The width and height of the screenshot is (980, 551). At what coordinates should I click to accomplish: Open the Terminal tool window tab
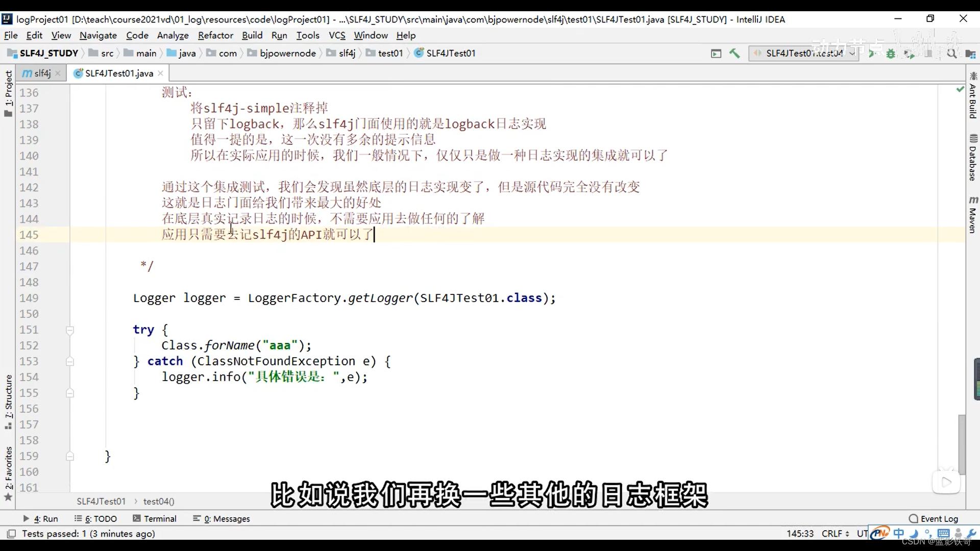point(154,518)
